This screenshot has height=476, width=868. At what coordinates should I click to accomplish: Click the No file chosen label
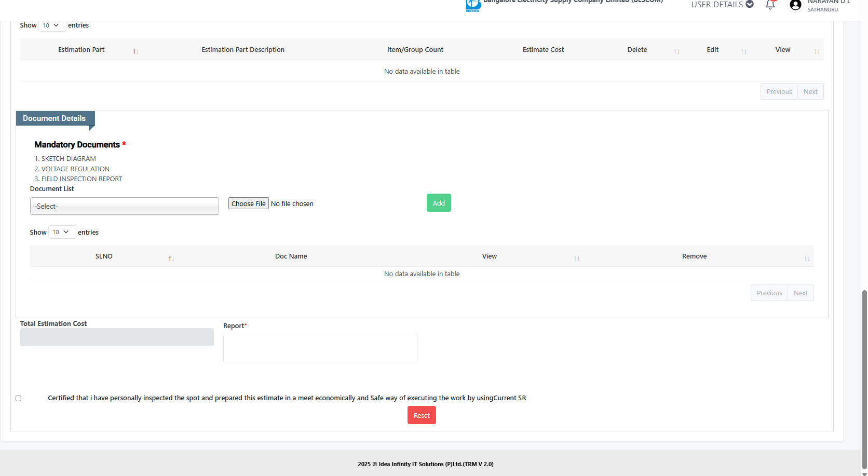tap(292, 204)
